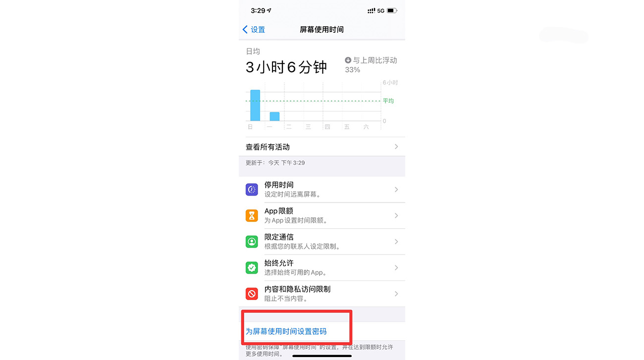The height and width of the screenshot is (360, 644).
Task: Select Sunday's usage bar in chart
Action: click(255, 105)
